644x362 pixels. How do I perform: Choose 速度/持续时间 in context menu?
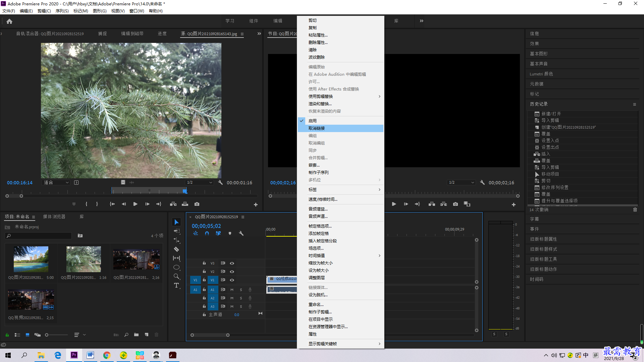341,199
